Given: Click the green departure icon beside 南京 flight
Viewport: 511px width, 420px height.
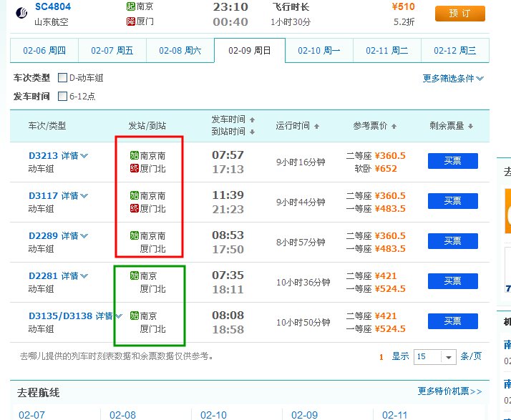Looking at the screenshot, I should (131, 6).
